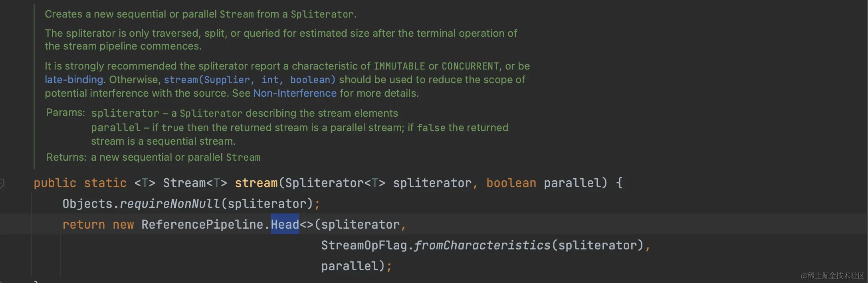Click the Spliterator<T> parameter type
The image size is (868, 283).
[335, 183]
